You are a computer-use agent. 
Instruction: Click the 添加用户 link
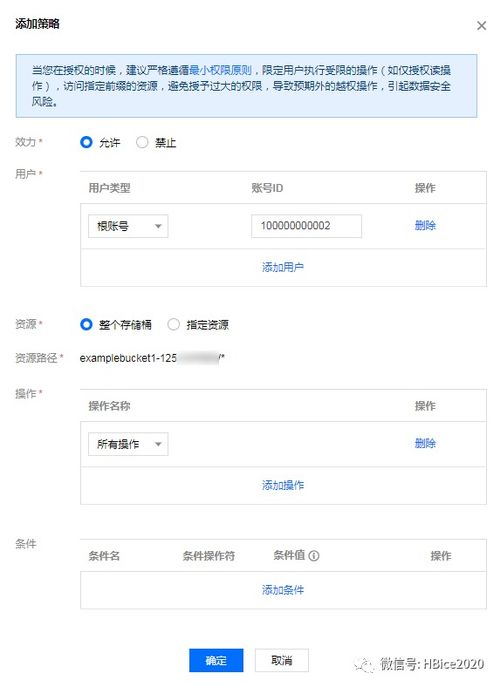tap(283, 267)
